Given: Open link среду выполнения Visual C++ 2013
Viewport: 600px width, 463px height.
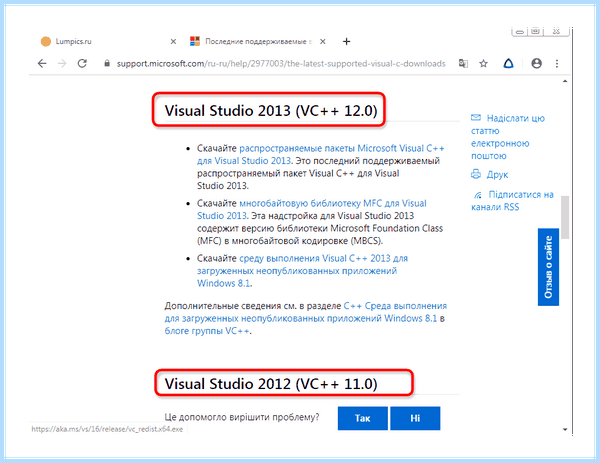Looking at the screenshot, I should coord(302,271).
